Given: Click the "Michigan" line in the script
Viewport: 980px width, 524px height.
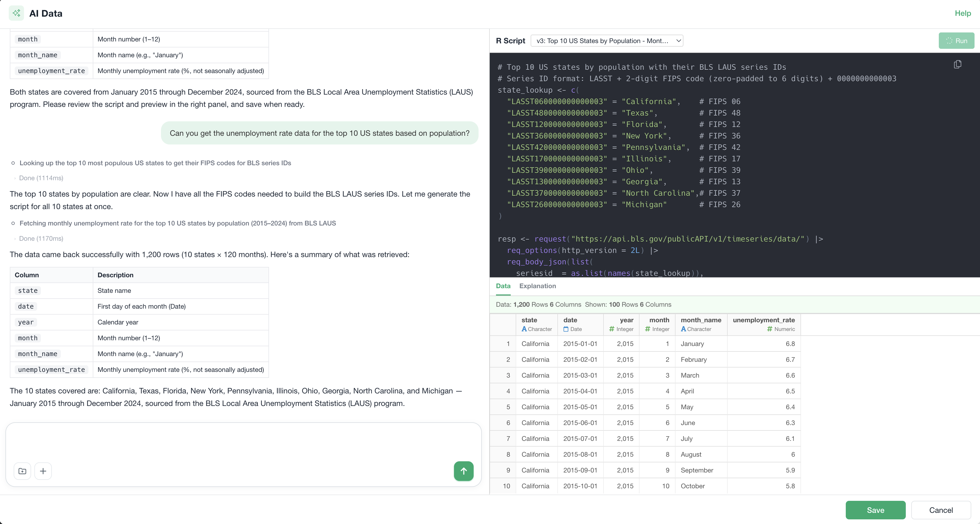Looking at the screenshot, I should pyautogui.click(x=623, y=204).
